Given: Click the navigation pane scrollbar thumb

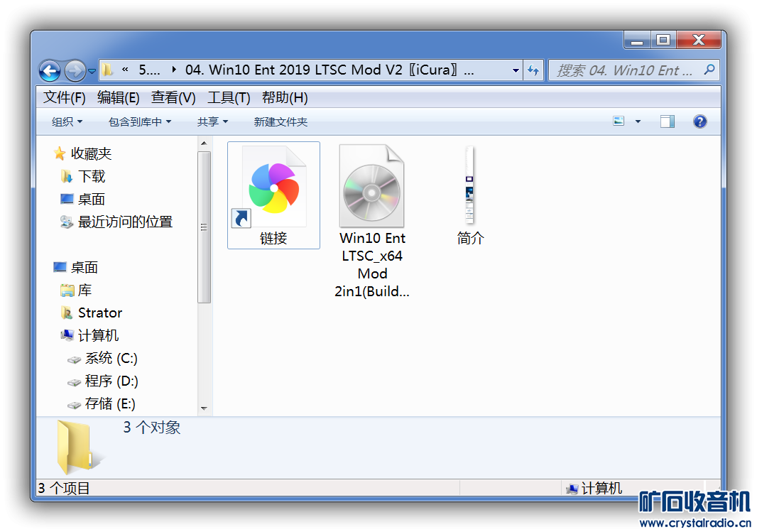Looking at the screenshot, I should click(x=204, y=227).
